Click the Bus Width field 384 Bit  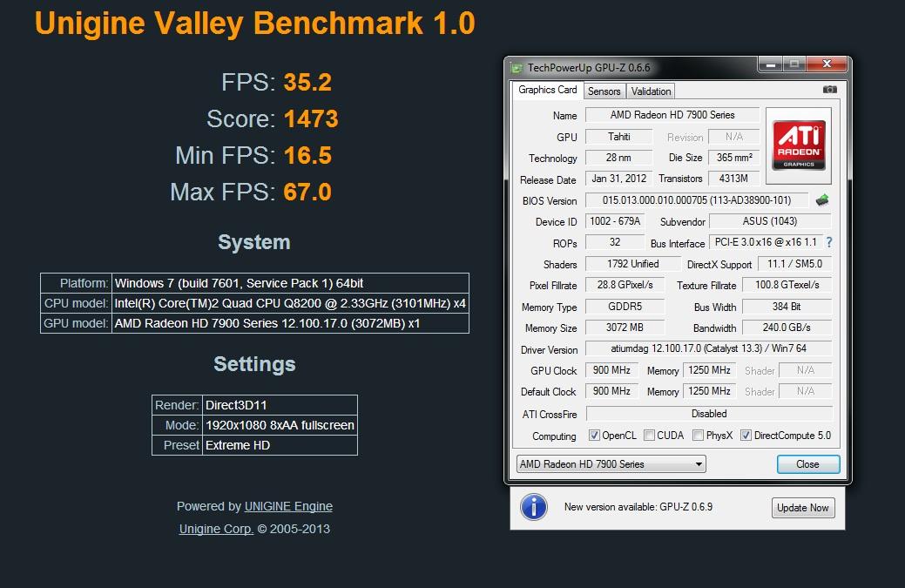pos(787,307)
